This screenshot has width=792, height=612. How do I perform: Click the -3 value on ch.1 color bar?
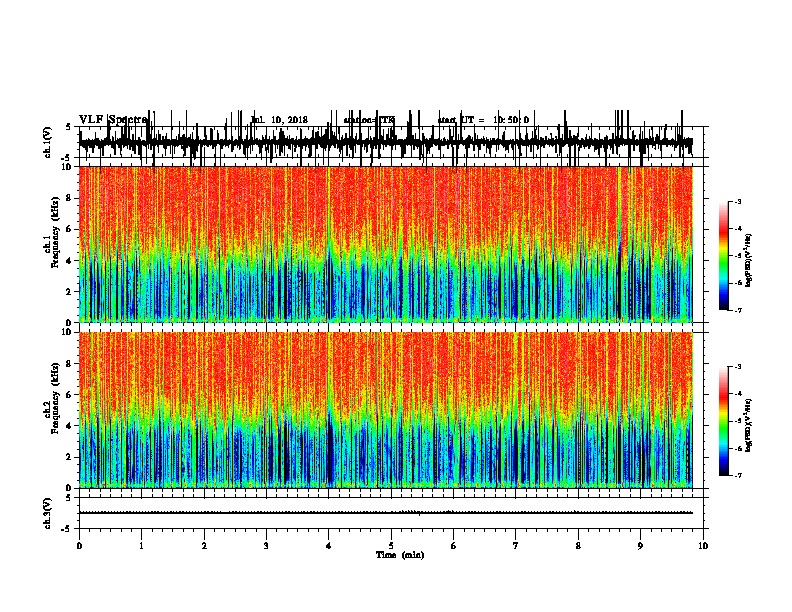(737, 201)
